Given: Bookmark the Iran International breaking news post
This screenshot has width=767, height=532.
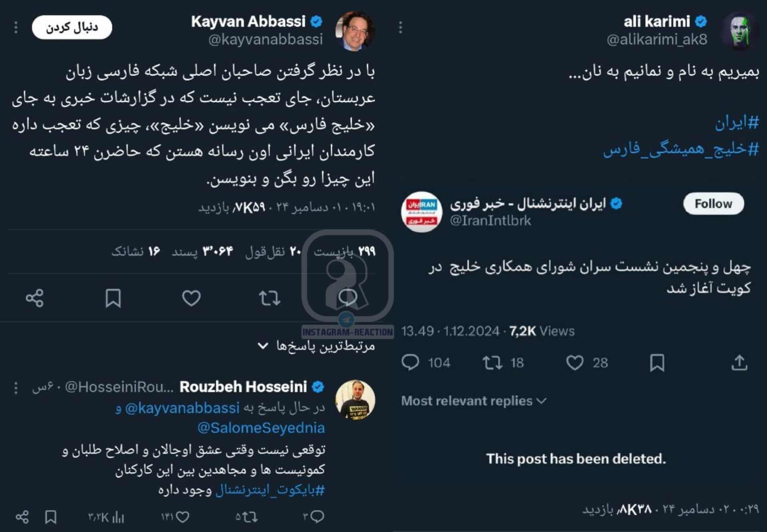Looking at the screenshot, I should click(x=657, y=363).
